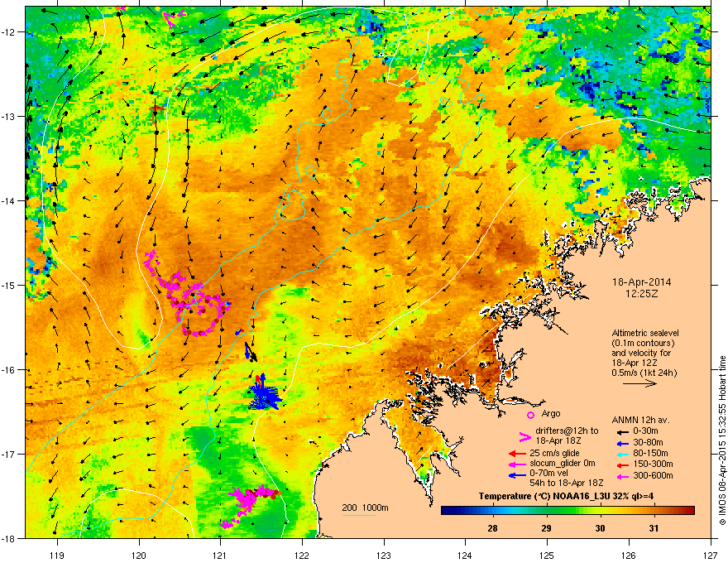Click the '(0.1m contours)' text
728x563 pixels.
pyautogui.click(x=643, y=344)
